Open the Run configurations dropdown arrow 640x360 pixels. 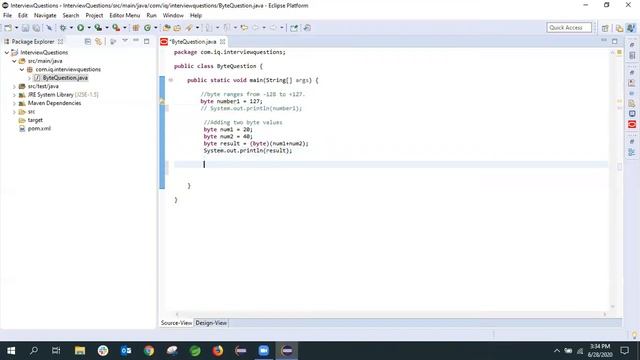tap(89, 28)
